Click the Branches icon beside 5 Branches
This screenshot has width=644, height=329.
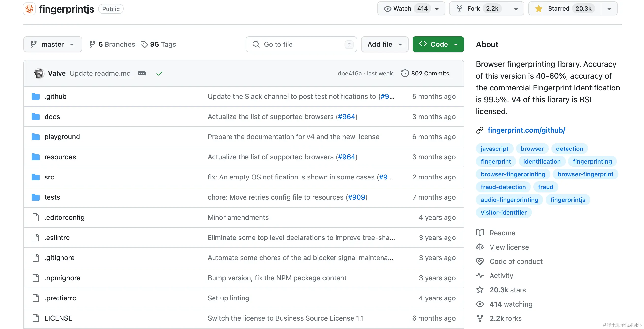click(x=92, y=45)
